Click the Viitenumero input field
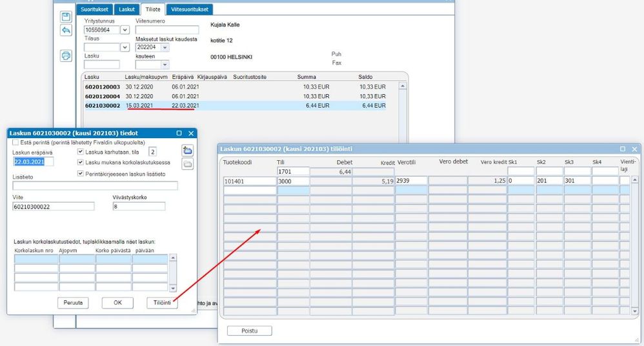The image size is (644, 346). [167, 30]
